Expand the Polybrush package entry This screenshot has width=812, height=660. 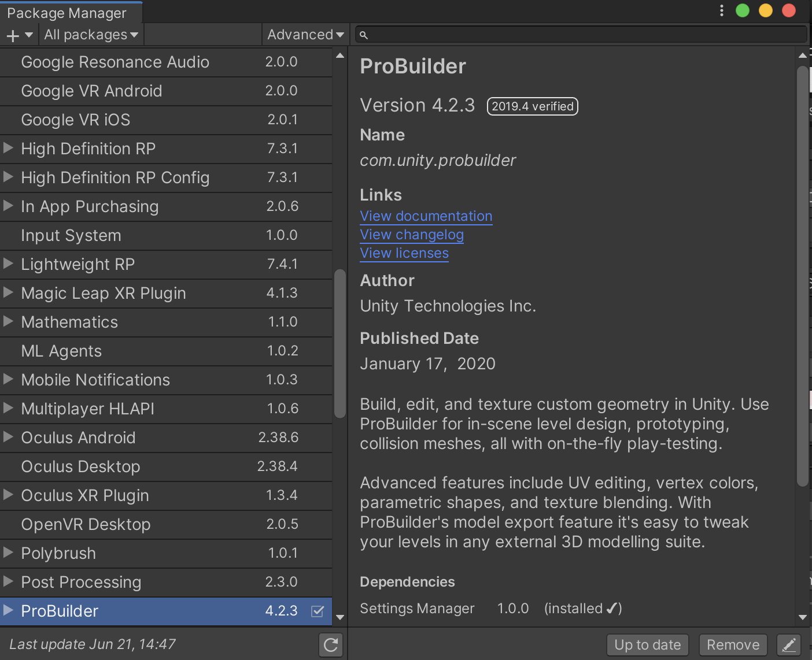[9, 553]
